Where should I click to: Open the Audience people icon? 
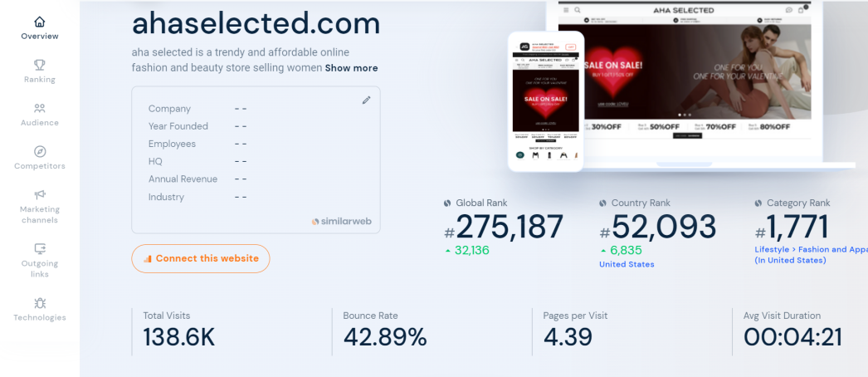pos(40,108)
